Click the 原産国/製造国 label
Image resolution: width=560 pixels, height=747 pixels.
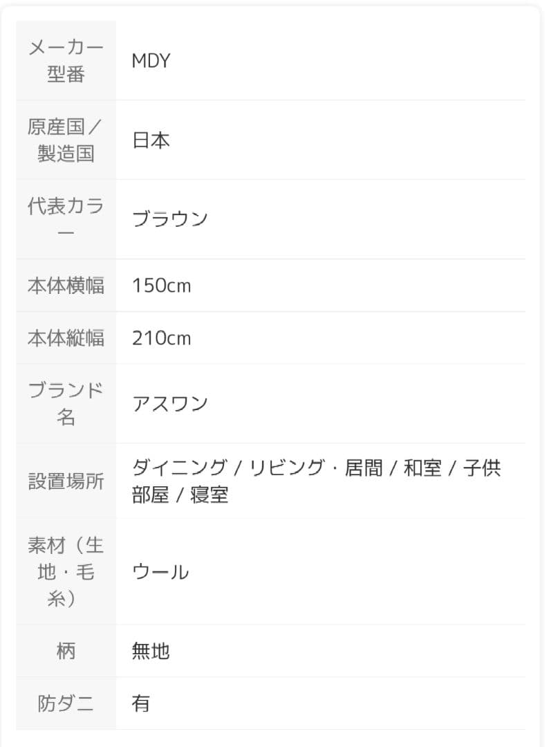66,140
